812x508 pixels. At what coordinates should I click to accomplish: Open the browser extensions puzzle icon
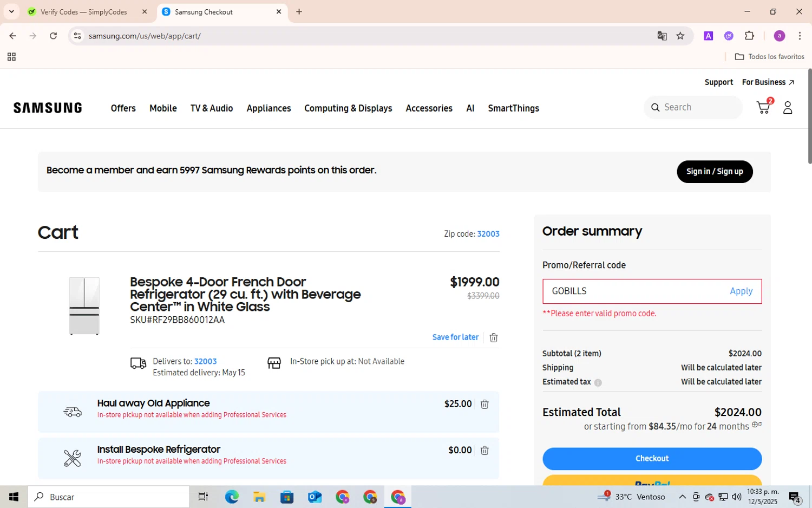[749, 36]
